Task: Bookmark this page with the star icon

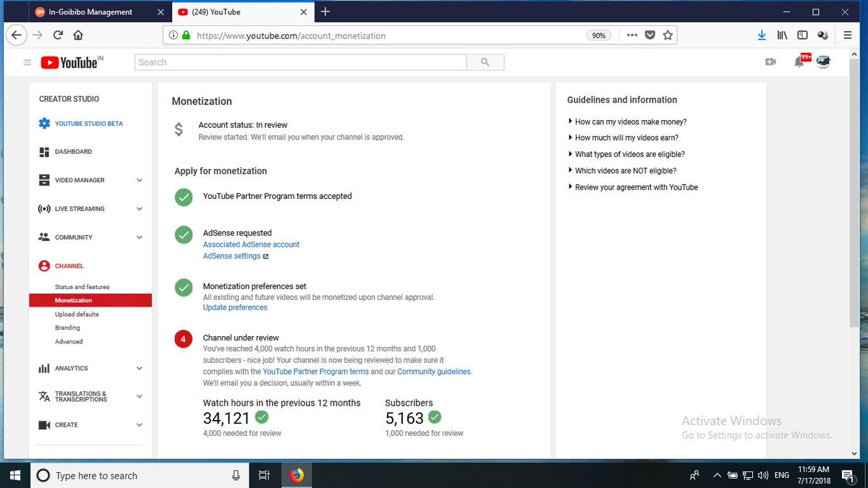Action: click(x=668, y=35)
